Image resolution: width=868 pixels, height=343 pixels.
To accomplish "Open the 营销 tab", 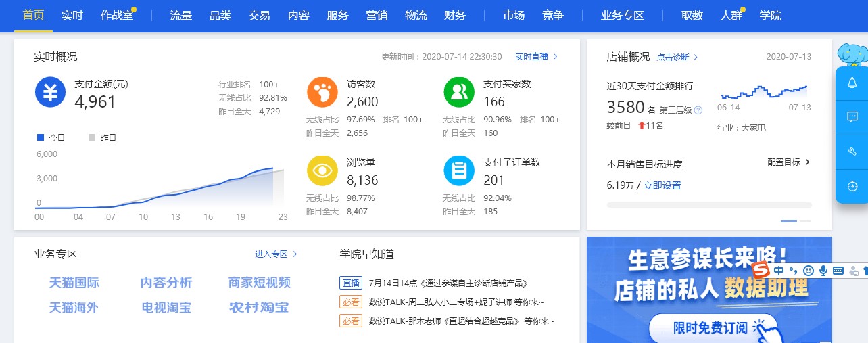I will point(377,15).
